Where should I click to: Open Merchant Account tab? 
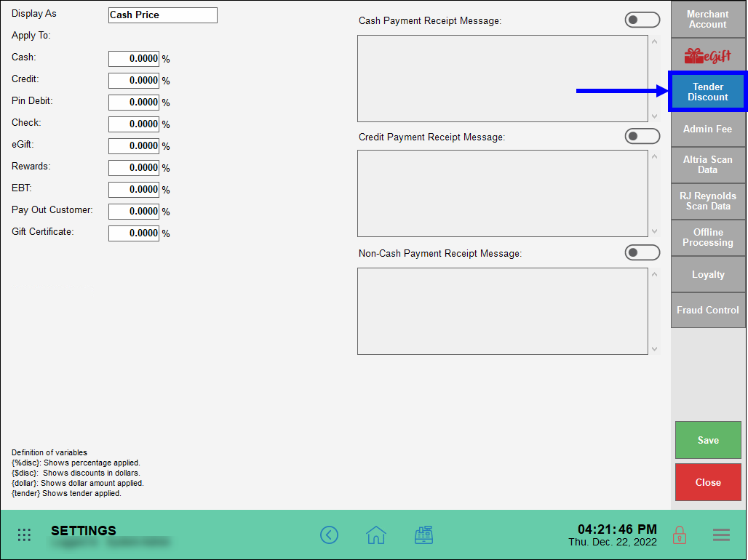[x=708, y=20]
